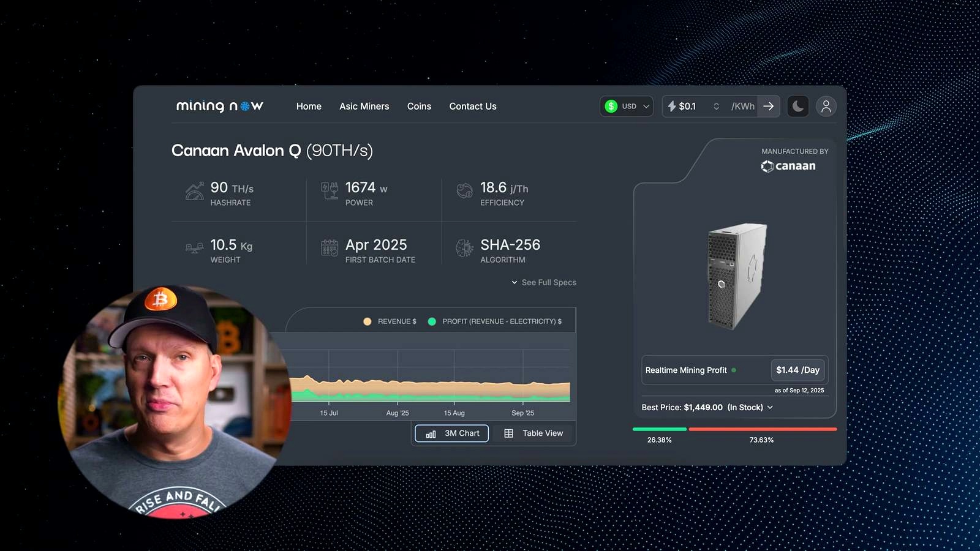Click the green dollar currency icon

(x=611, y=106)
